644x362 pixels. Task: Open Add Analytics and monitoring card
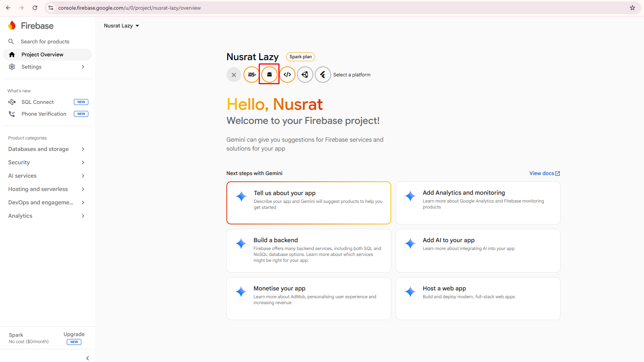[x=478, y=203]
